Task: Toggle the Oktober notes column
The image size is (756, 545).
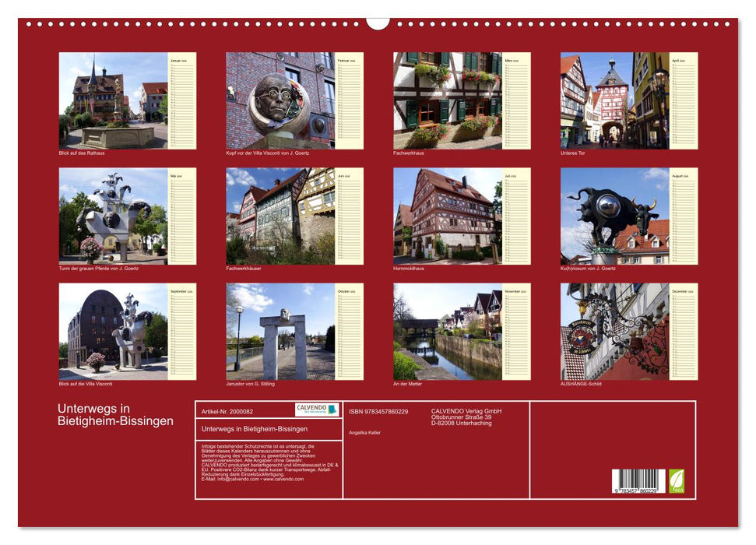Action: pyautogui.click(x=350, y=331)
